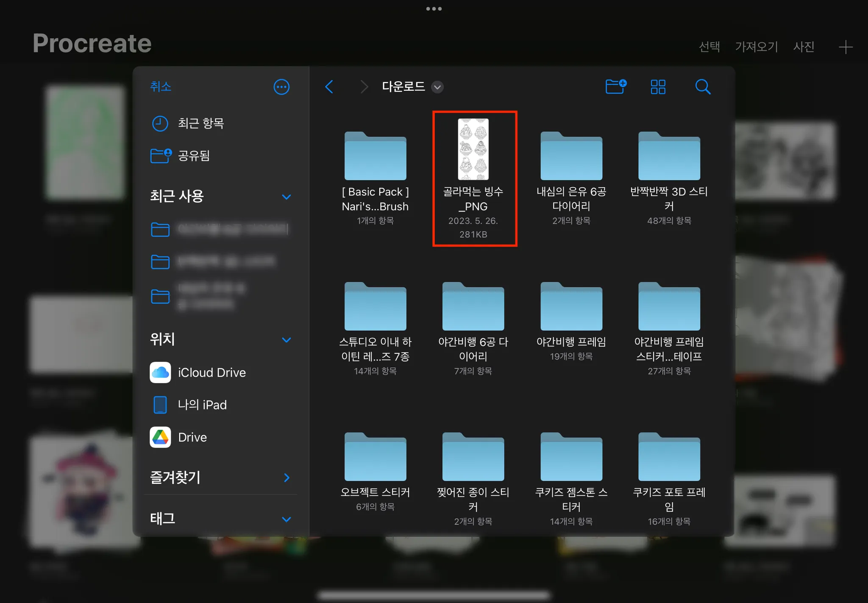Viewport: 868px width, 603px height.
Task: Tap 가져오기 import in Procreate header
Action: 756,47
